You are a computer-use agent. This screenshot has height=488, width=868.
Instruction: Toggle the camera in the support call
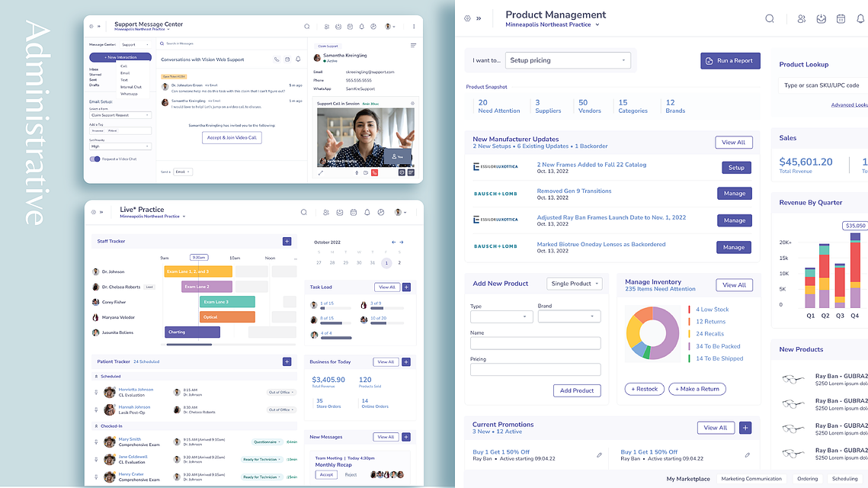[365, 173]
